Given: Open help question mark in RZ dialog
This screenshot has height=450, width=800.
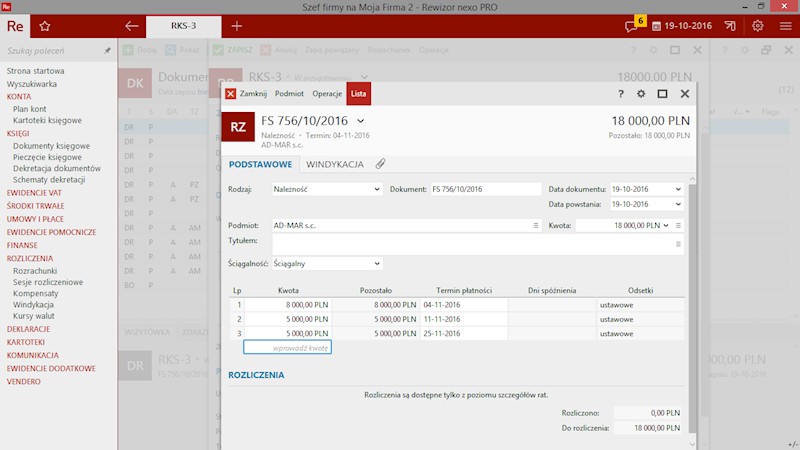Looking at the screenshot, I should (620, 94).
